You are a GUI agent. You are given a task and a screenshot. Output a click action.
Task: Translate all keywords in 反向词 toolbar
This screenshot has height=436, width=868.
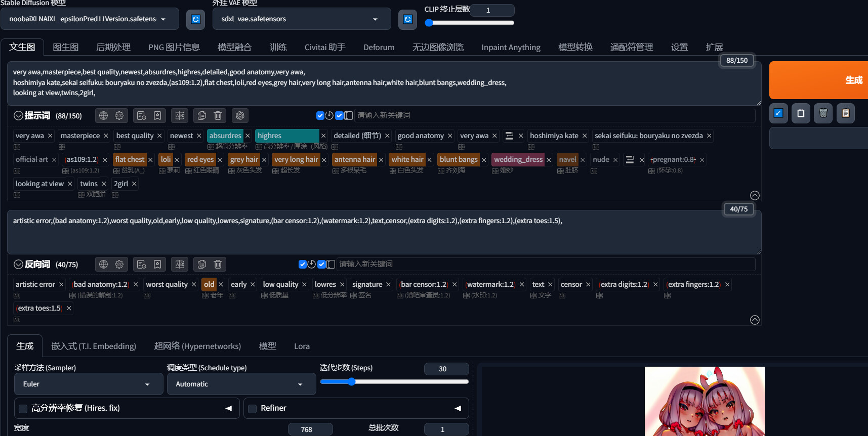180,264
